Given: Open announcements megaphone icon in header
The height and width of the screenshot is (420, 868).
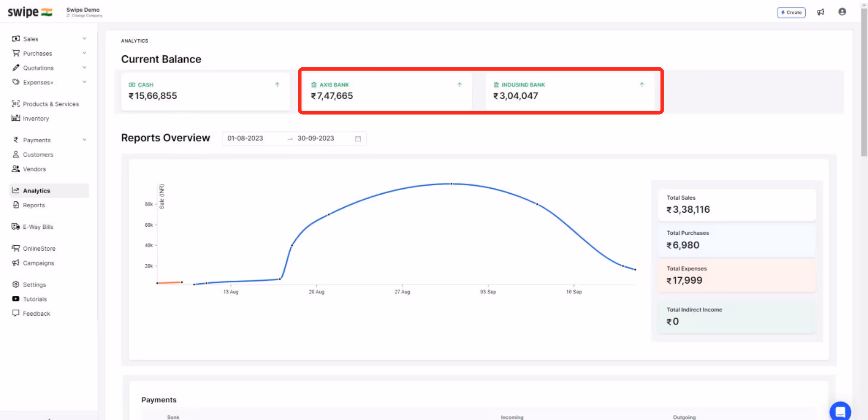Looking at the screenshot, I should pyautogui.click(x=821, y=12).
